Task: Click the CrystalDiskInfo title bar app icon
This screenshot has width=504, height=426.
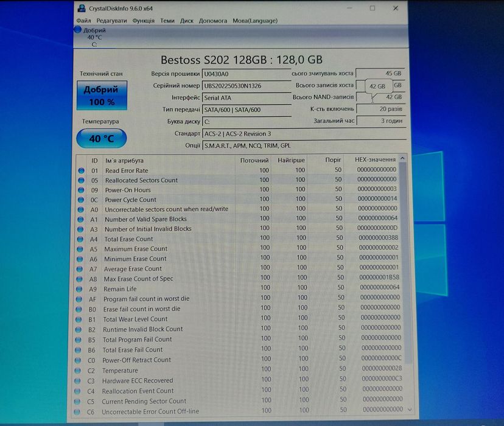Action: pyautogui.click(x=82, y=9)
